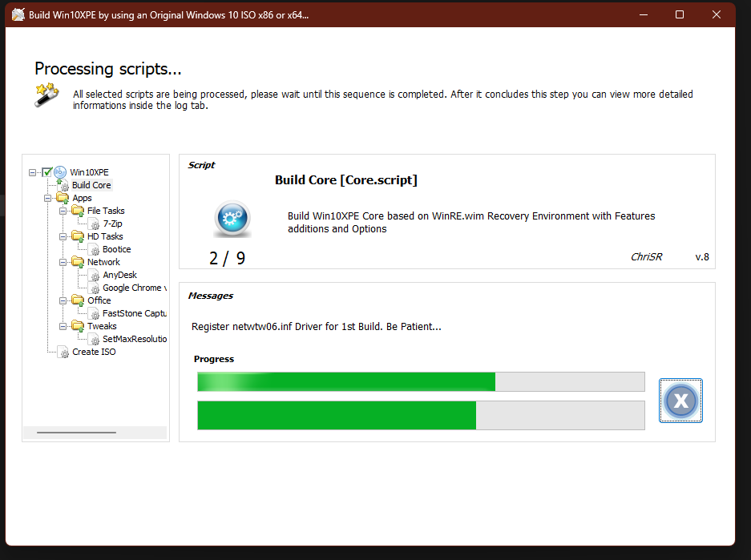Click the File Tasks folder icon

(x=78, y=211)
